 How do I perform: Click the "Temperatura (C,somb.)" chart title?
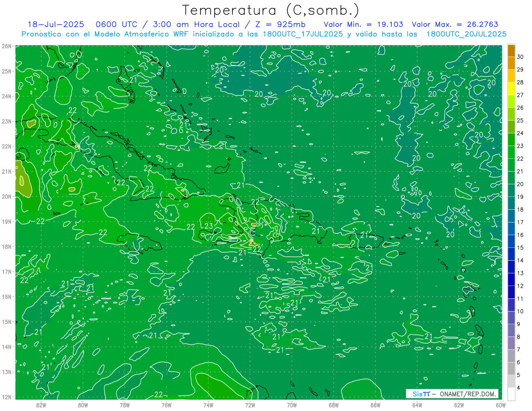(270, 10)
